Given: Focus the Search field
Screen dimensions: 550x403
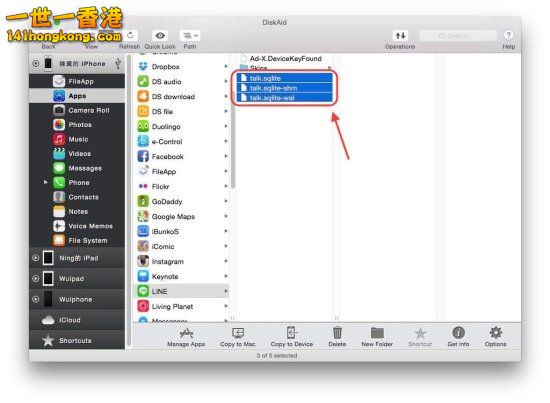Looking at the screenshot, I should (458, 36).
